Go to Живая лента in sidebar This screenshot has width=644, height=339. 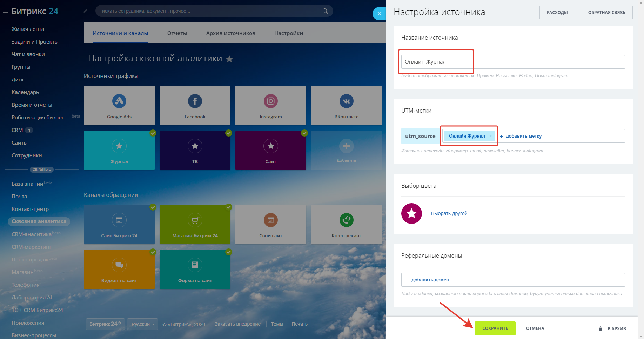click(28, 29)
